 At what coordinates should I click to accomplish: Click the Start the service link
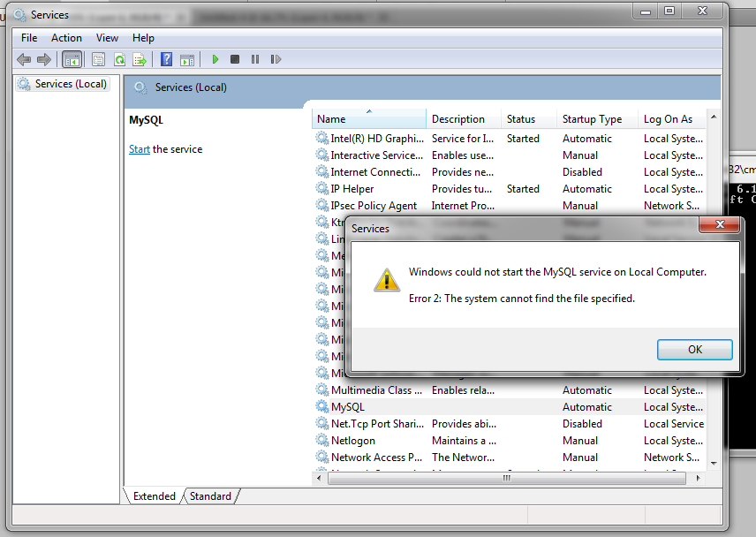coord(139,148)
